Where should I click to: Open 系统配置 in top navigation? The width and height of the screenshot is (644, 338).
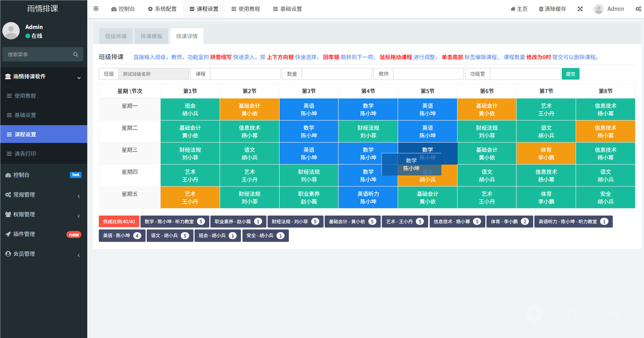(162, 9)
